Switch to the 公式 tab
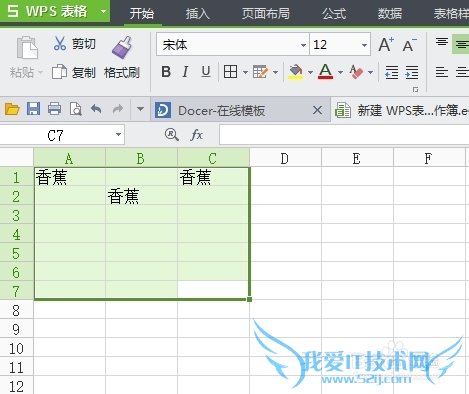The height and width of the screenshot is (394, 469). (334, 13)
